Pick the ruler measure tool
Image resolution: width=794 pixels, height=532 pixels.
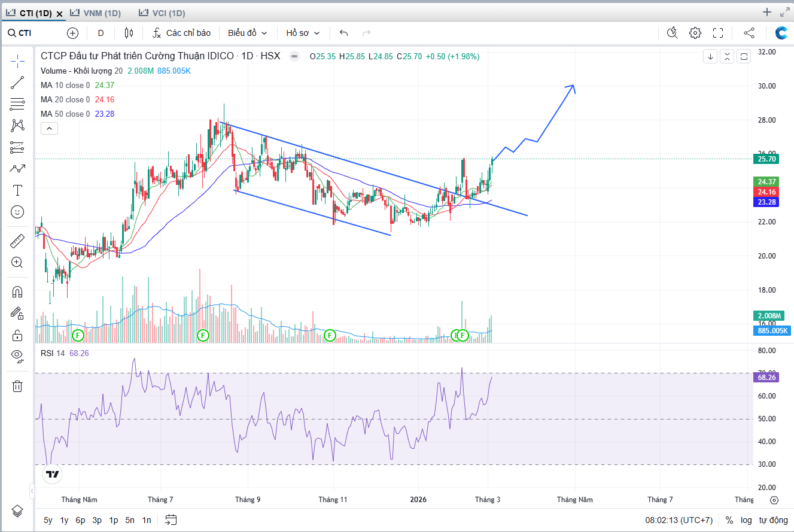coord(17,241)
